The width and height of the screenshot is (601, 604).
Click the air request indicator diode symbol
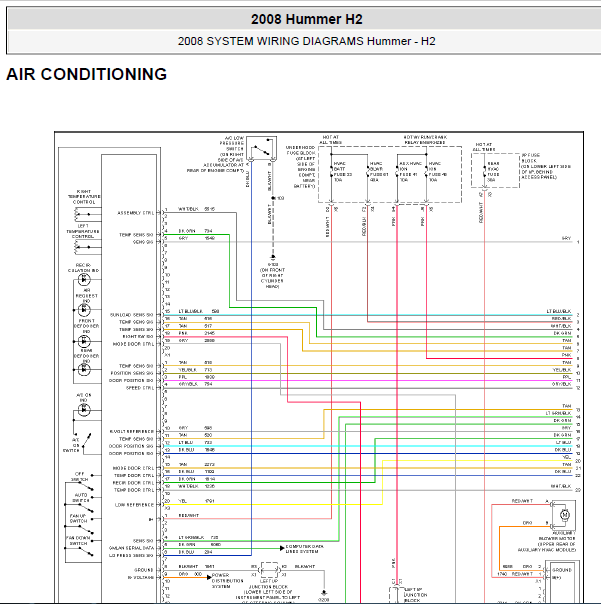click(84, 310)
